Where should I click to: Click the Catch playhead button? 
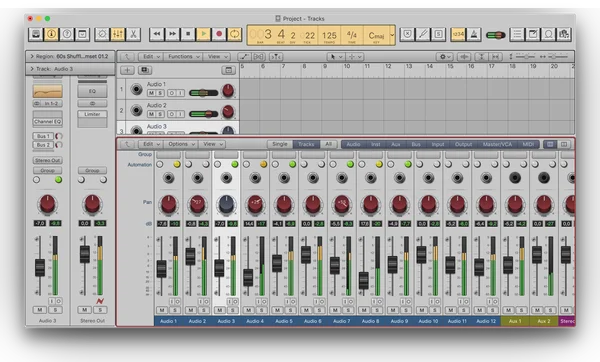pos(276,57)
